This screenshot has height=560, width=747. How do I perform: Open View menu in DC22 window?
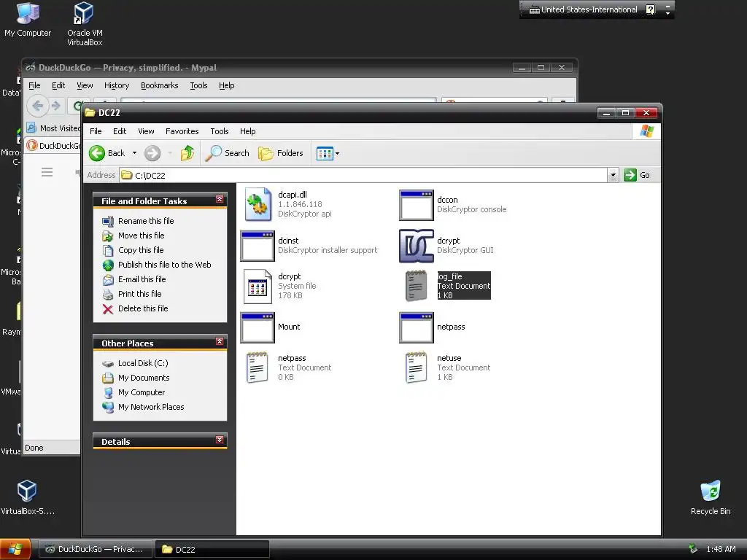pos(146,131)
